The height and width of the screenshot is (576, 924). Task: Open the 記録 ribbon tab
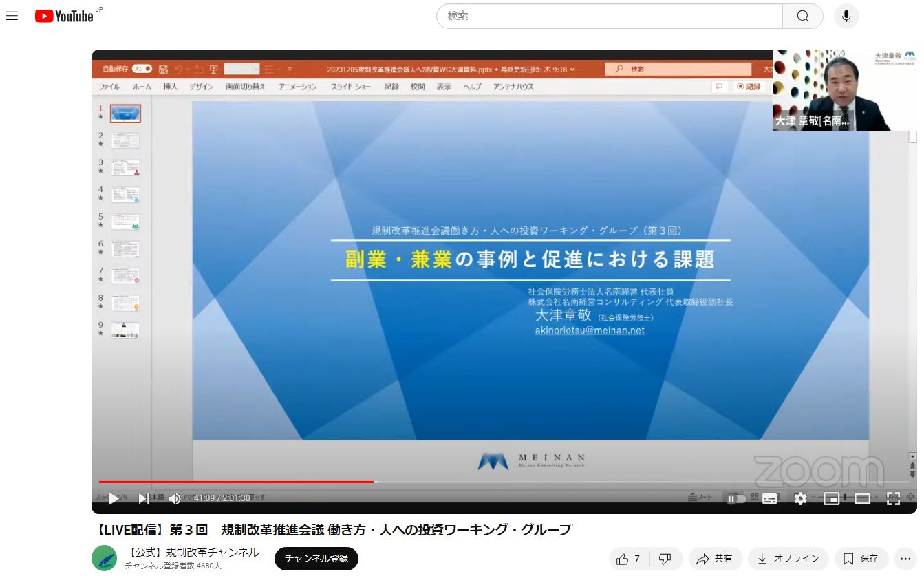pyautogui.click(x=391, y=87)
